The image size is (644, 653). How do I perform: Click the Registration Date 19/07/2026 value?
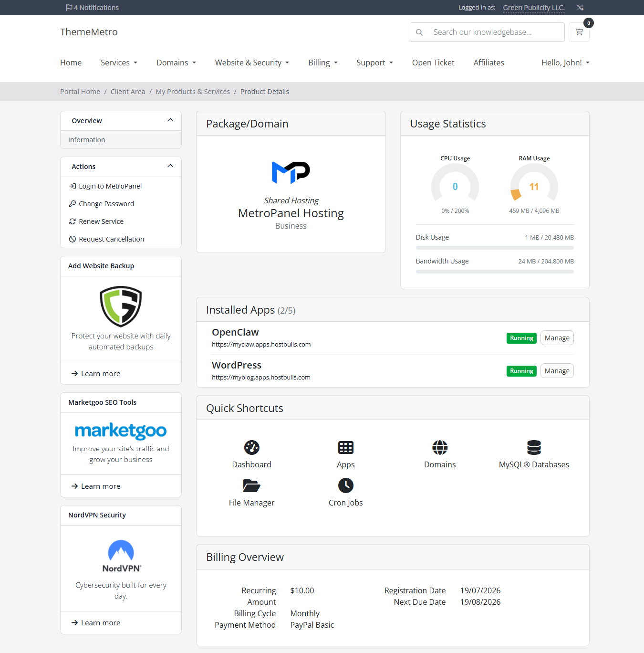click(x=480, y=590)
